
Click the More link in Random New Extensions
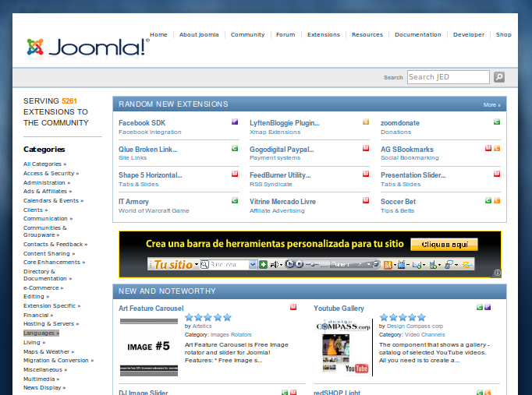click(491, 104)
